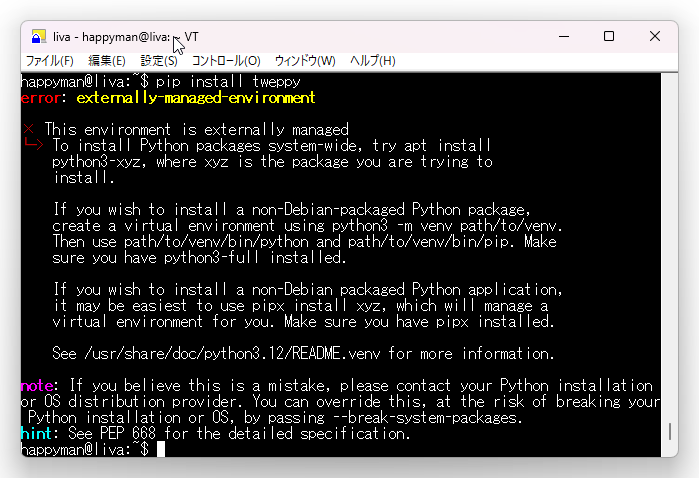Click the magenta "note" label
Image resolution: width=699 pixels, height=478 pixels.
[37, 386]
